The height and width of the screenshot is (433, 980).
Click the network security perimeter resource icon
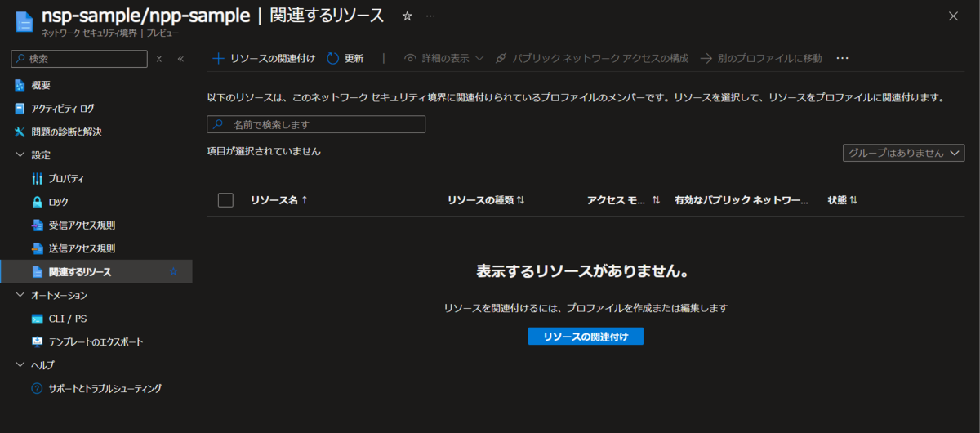(24, 20)
